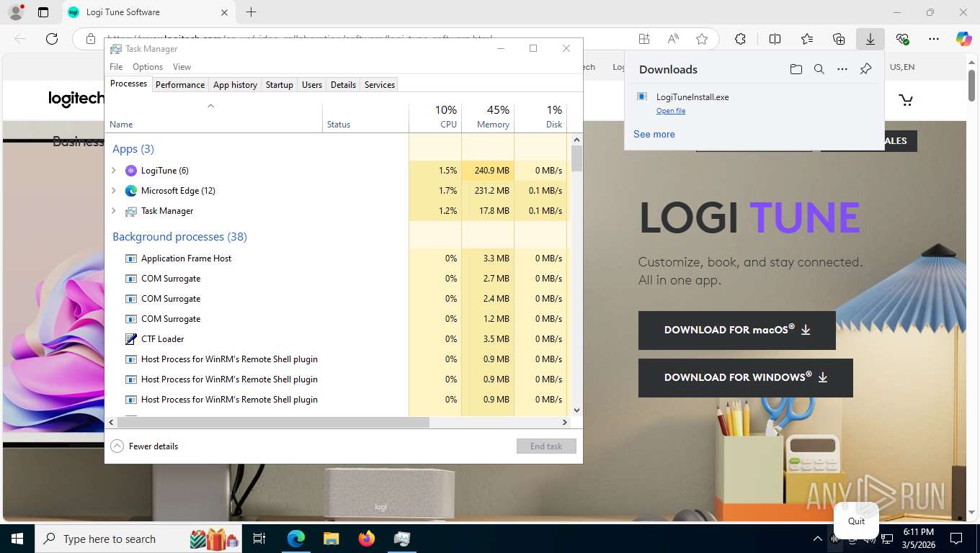Open Edge Extensions puzzle icon

[x=740, y=39]
